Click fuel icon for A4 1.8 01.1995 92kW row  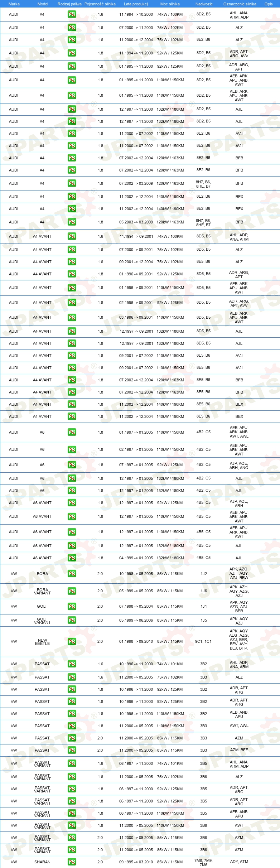72,66
